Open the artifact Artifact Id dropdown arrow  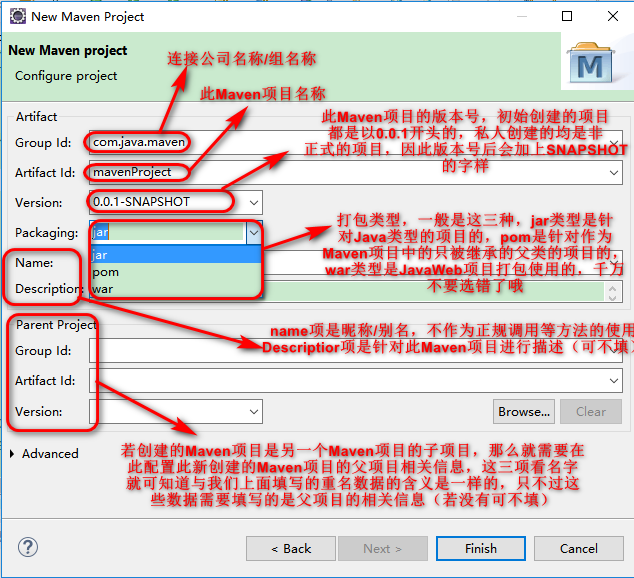[x=614, y=173]
